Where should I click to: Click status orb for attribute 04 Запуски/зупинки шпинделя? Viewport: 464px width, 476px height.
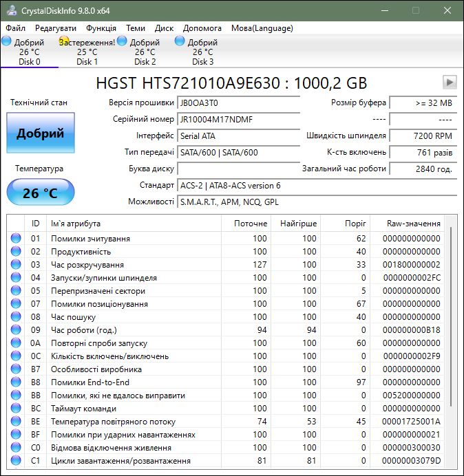point(16,277)
